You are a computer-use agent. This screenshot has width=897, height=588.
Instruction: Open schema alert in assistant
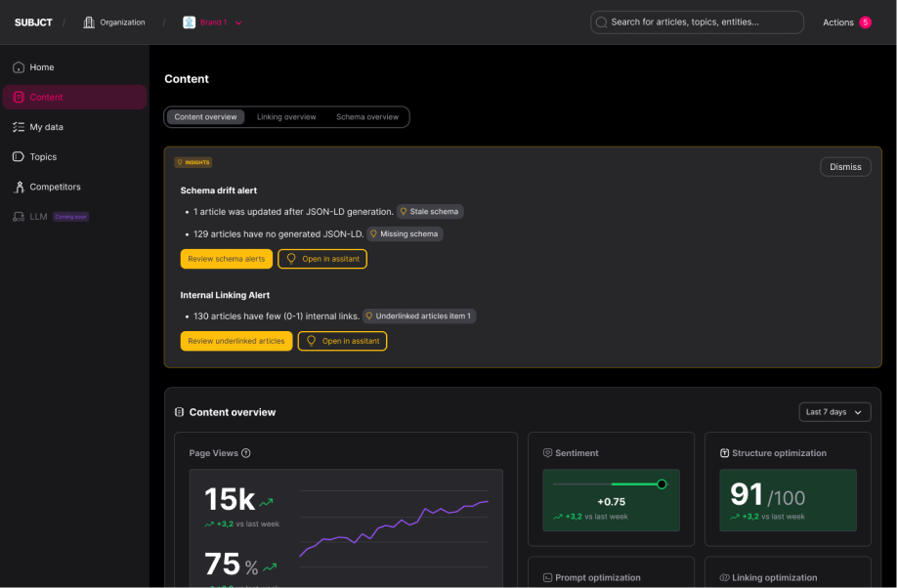[x=322, y=259]
